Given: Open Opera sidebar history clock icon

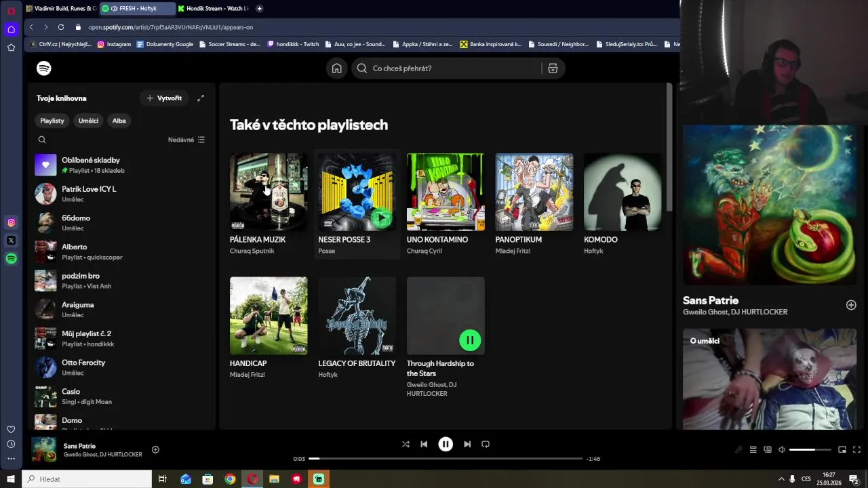Looking at the screenshot, I should (x=11, y=444).
